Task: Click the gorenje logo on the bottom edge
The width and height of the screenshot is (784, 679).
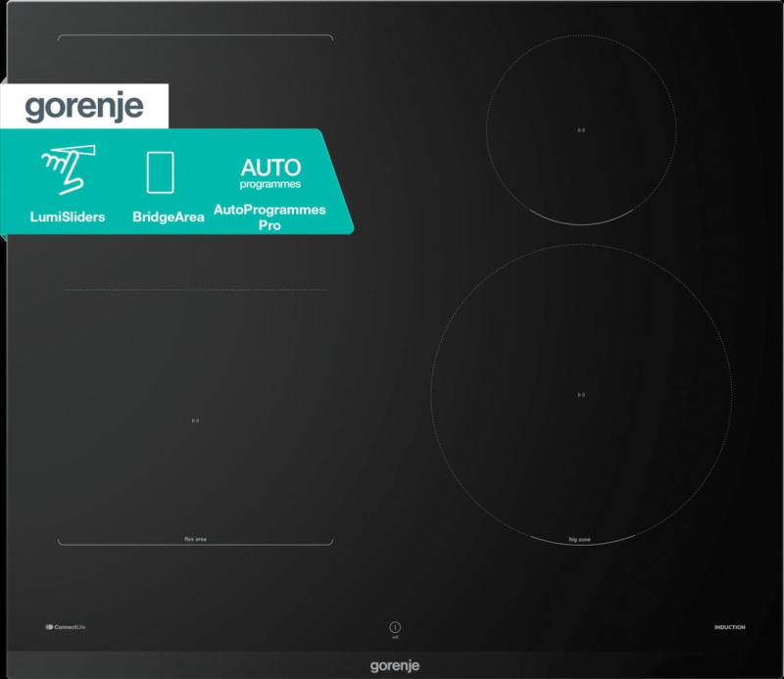Action: click(x=395, y=666)
